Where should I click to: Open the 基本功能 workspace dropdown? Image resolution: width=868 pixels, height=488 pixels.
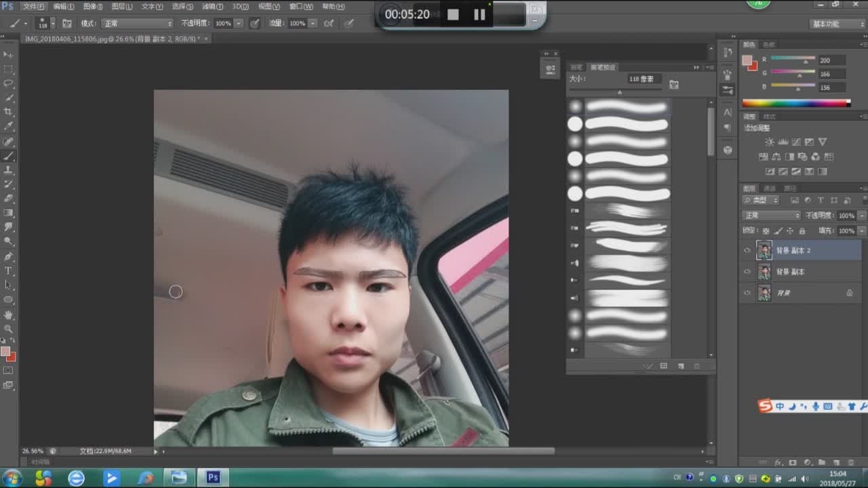[838, 24]
